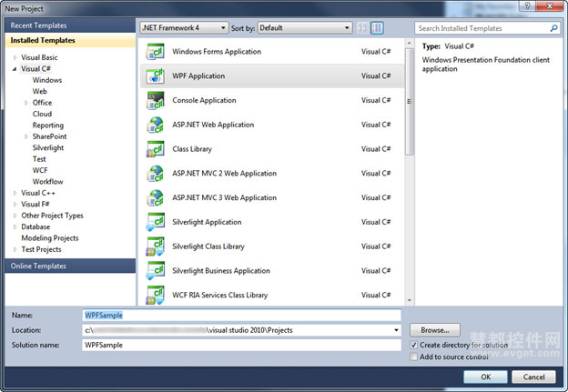Expand the Visual C++ tree node

click(15, 193)
